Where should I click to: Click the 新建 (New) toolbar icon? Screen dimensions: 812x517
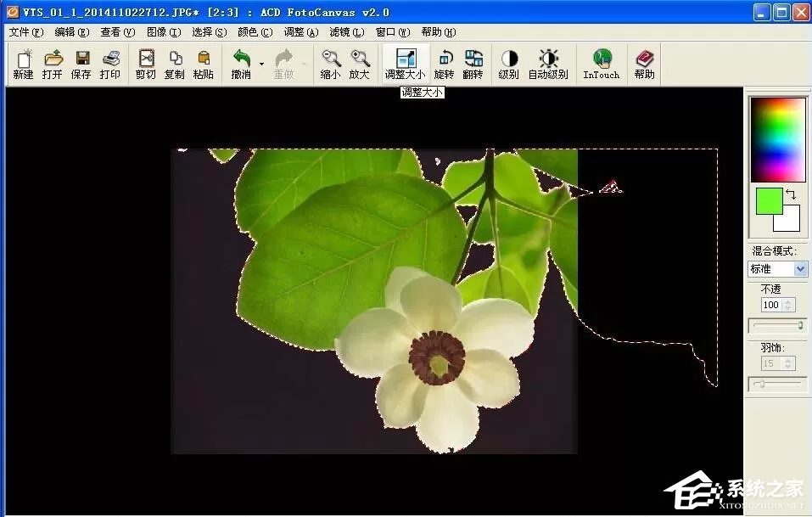click(23, 65)
